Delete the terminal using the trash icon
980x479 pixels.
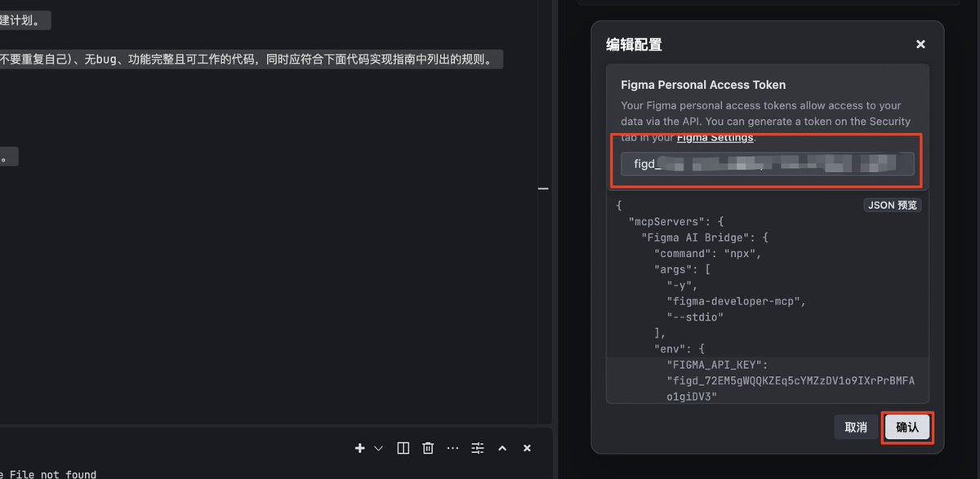[428, 448]
